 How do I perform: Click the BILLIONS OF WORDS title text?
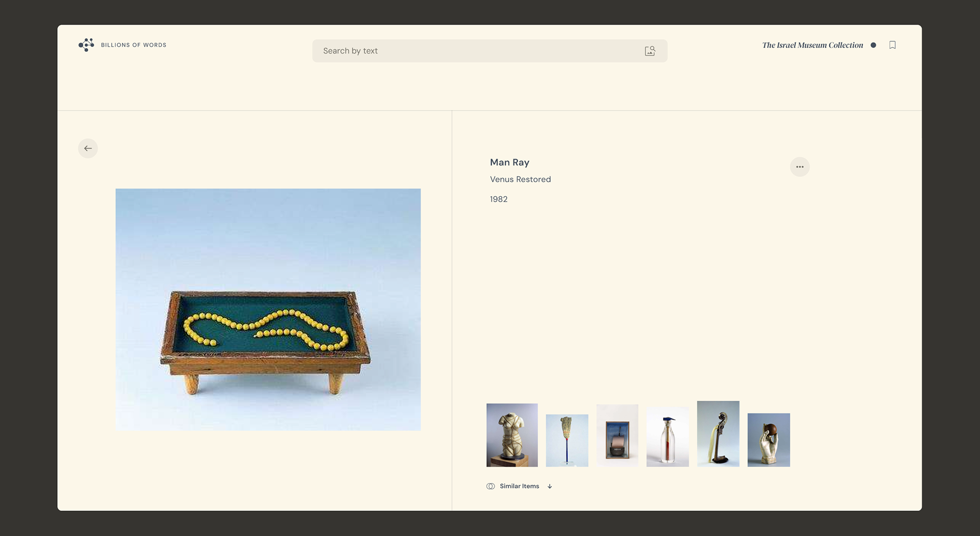click(134, 45)
